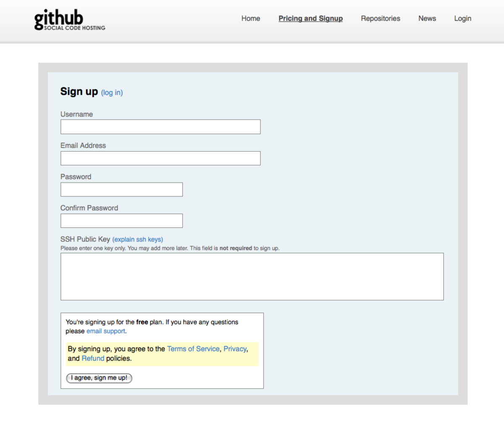Open the Refund policy link
Screen dimensions: 504x423
point(93,359)
